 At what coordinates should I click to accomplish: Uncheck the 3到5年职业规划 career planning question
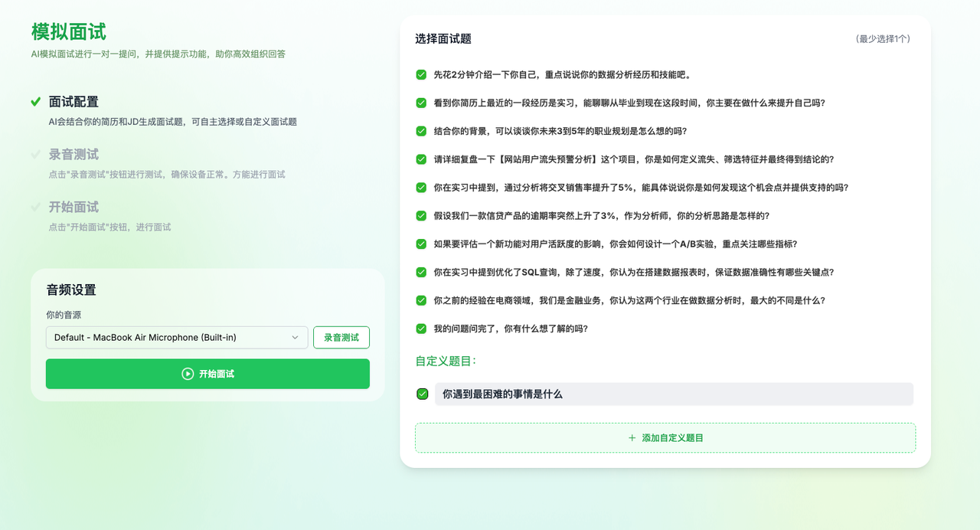pyautogui.click(x=420, y=130)
